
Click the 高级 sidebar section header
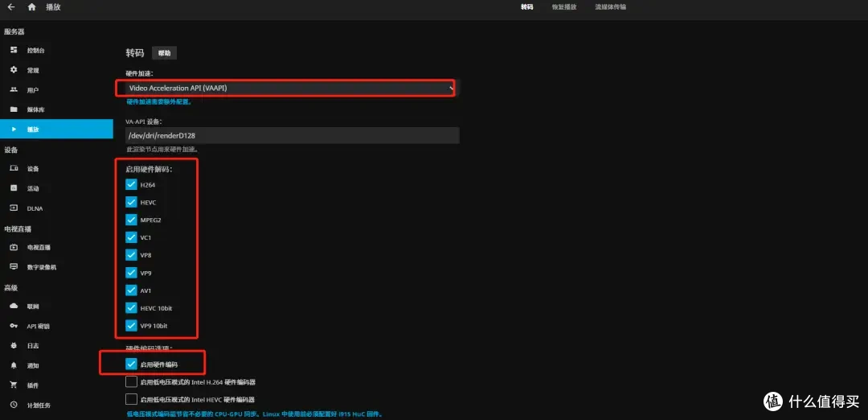(10, 287)
